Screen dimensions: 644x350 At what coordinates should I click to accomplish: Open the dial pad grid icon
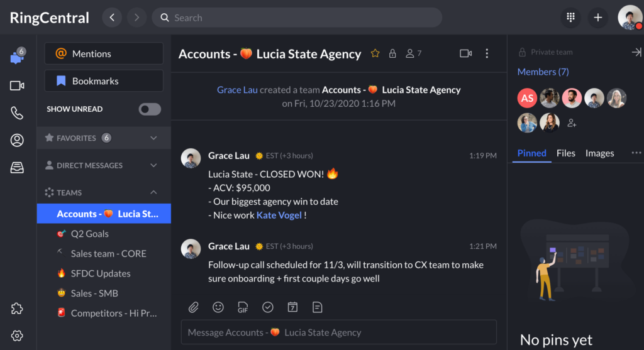[571, 18]
